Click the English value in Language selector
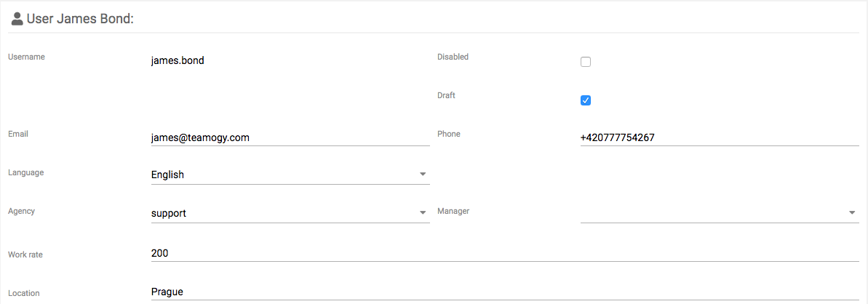This screenshot has width=868, height=304. coord(167,175)
